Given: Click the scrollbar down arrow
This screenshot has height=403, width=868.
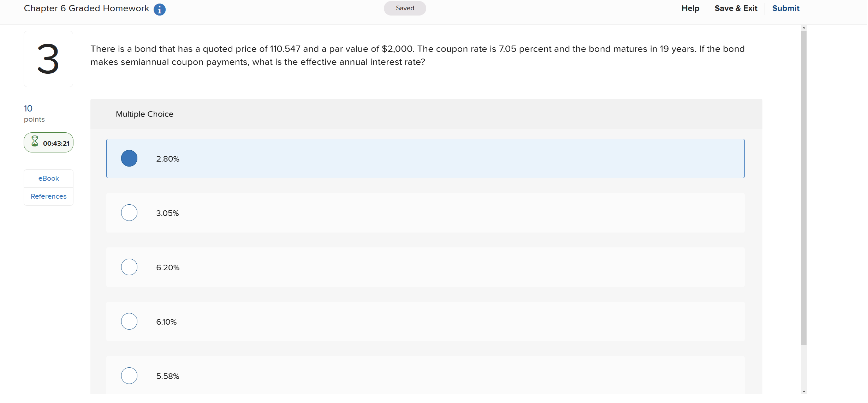Looking at the screenshot, I should pyautogui.click(x=804, y=391).
